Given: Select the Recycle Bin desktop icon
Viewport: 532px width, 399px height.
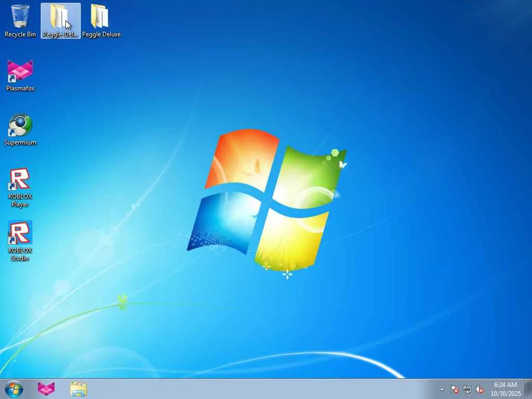Looking at the screenshot, I should click(x=20, y=21).
